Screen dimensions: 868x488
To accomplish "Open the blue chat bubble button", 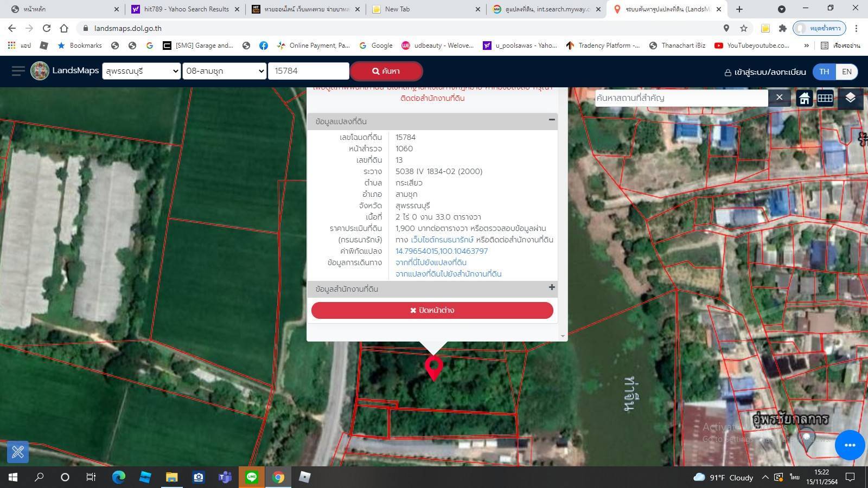I will coord(850,445).
